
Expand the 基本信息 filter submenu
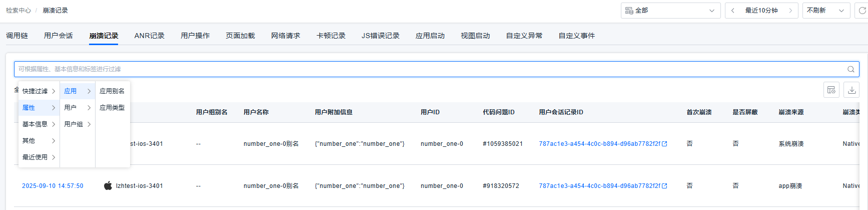39,124
